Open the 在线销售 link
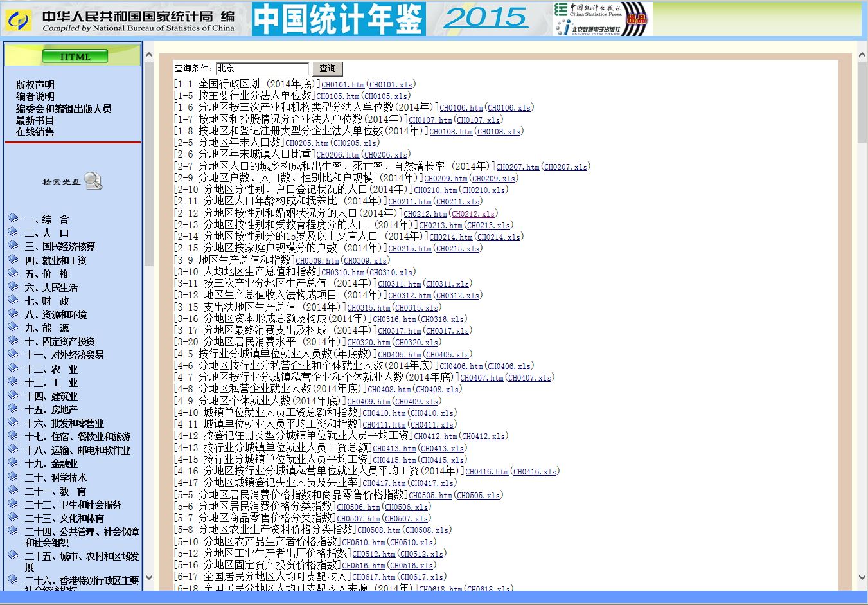This screenshot has height=605, width=868. [x=35, y=132]
